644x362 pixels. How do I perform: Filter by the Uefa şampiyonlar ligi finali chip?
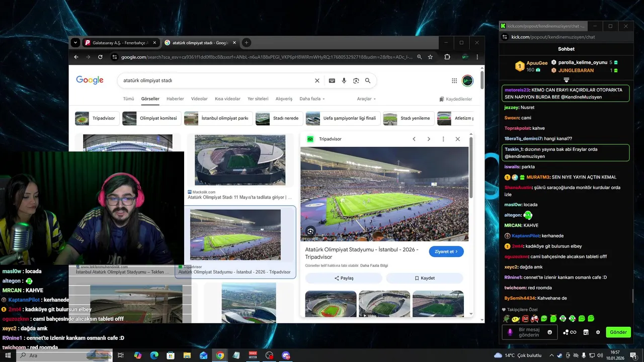343,119
